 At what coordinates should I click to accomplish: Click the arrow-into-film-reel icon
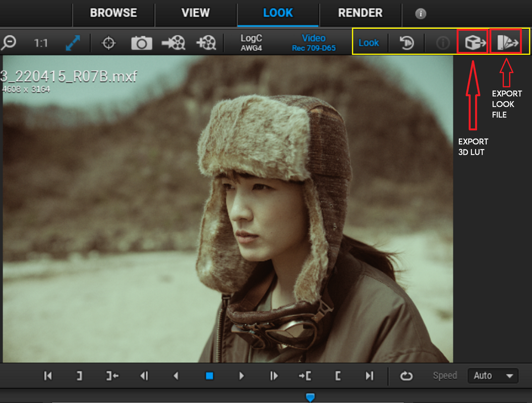(x=173, y=43)
